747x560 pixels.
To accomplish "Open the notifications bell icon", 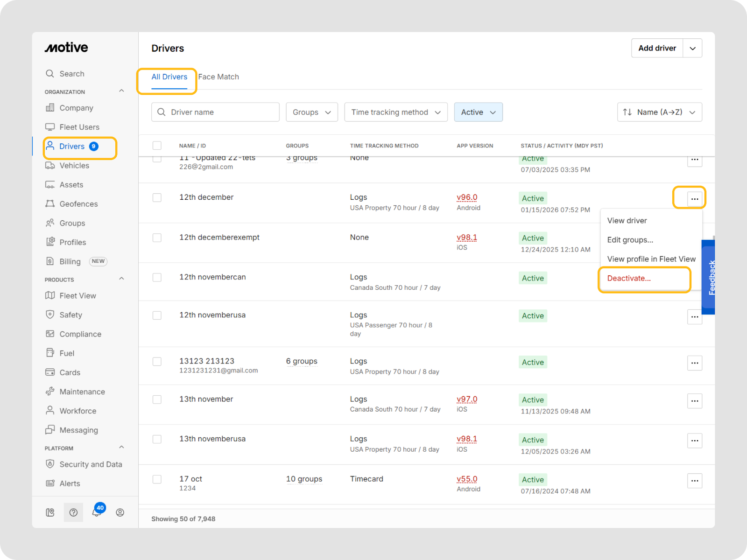I will [x=97, y=512].
